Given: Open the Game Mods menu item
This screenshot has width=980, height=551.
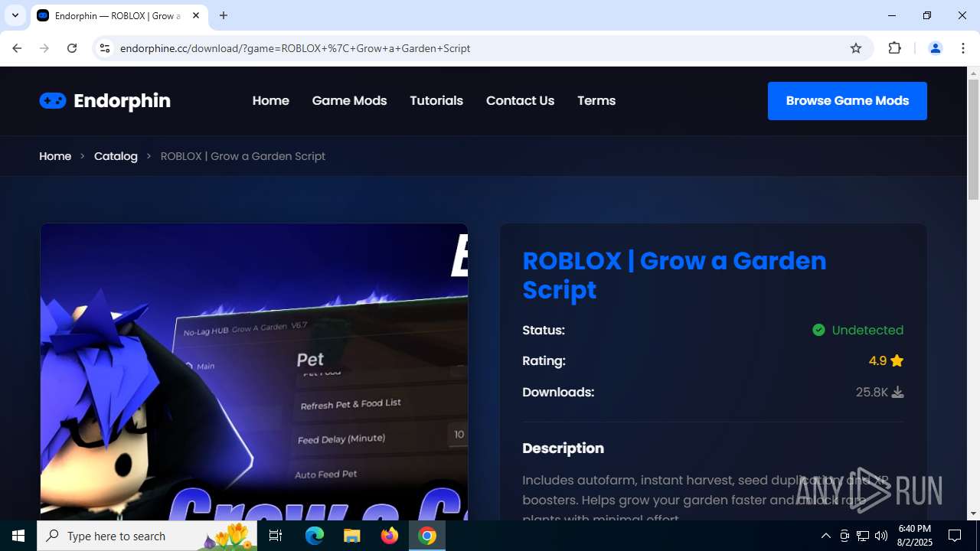Looking at the screenshot, I should (349, 101).
